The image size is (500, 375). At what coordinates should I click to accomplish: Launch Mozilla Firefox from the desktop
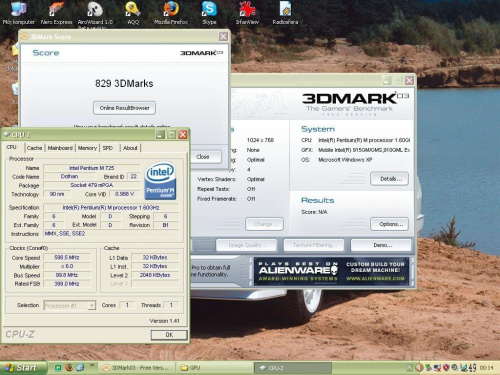pyautogui.click(x=171, y=13)
